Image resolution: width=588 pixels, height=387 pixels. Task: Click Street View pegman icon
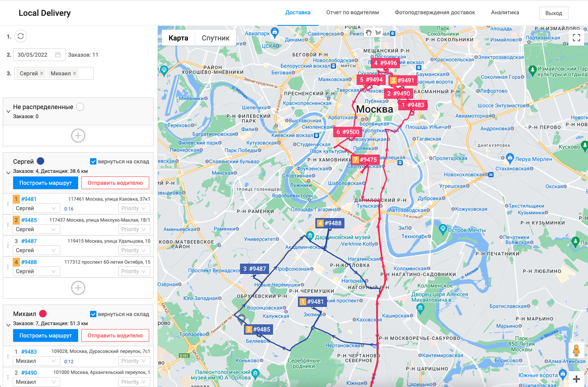[576, 351]
